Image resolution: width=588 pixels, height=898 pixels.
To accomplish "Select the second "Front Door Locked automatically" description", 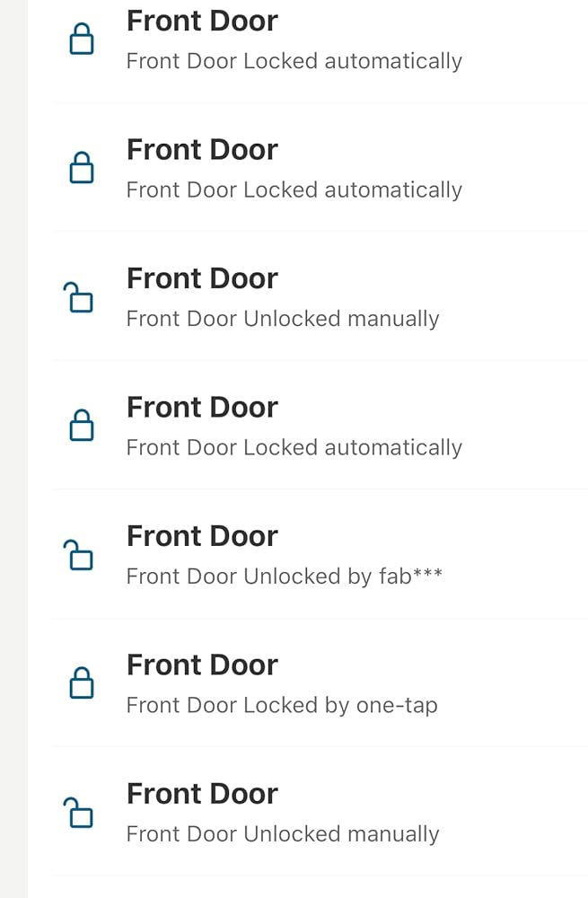I will tap(294, 189).
